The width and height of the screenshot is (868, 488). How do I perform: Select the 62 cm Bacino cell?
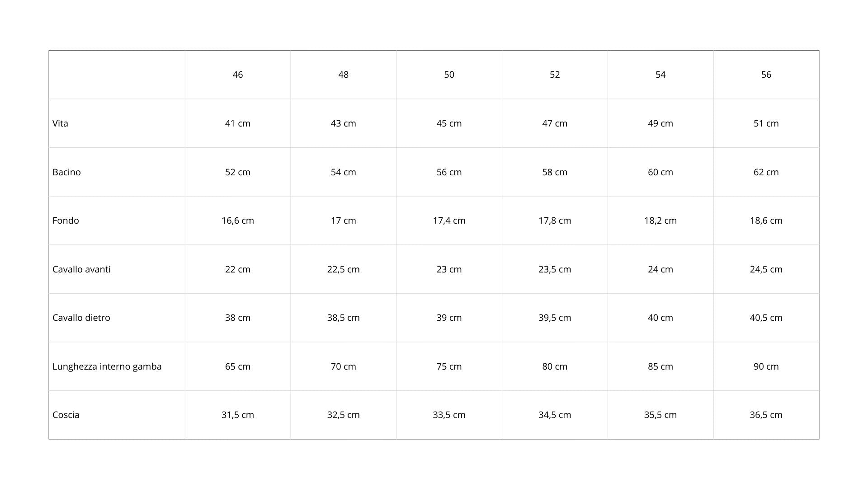click(x=766, y=172)
